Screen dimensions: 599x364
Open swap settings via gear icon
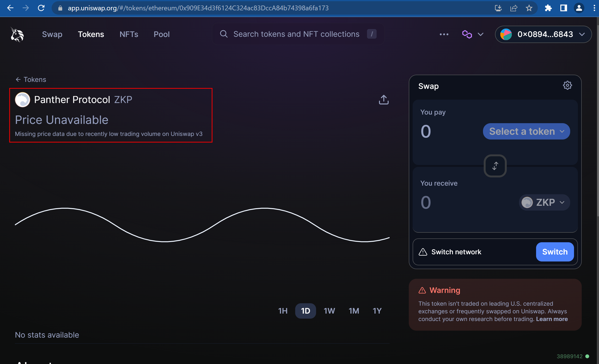click(567, 85)
